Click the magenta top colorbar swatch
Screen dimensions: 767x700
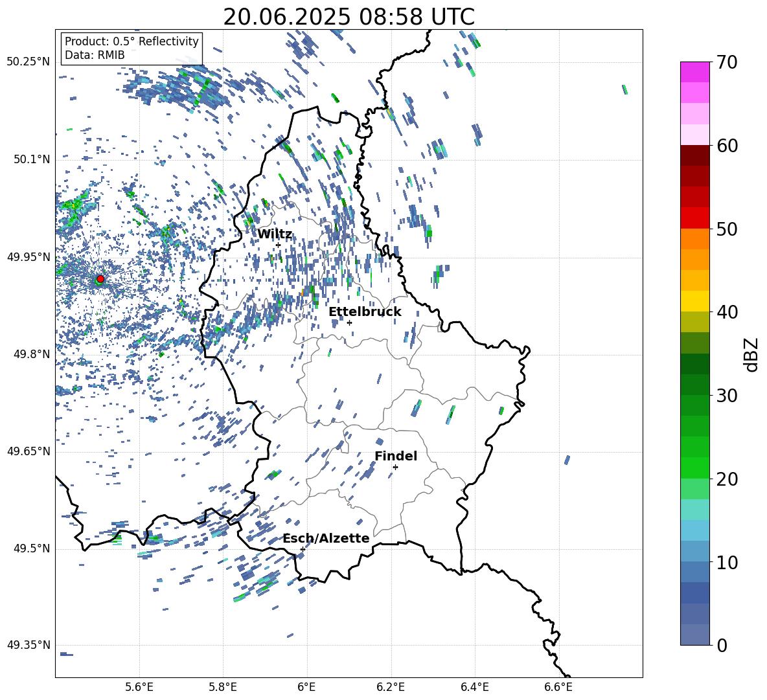694,72
